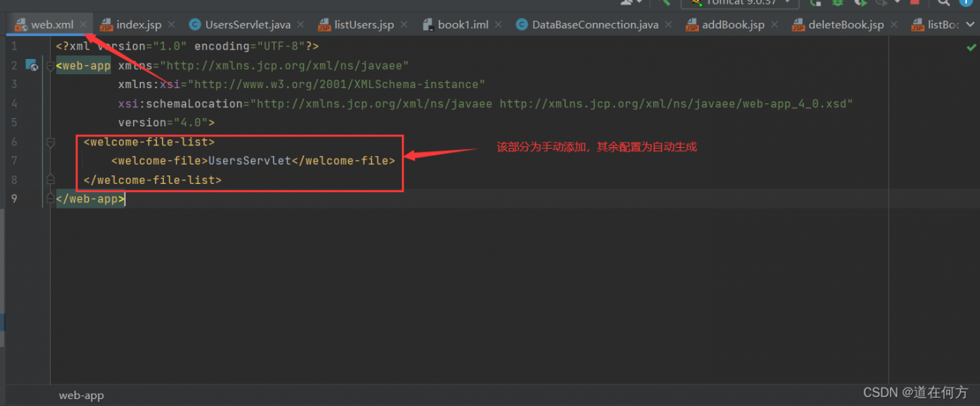Click the encoding="UTF-8" attribute on line 1
Viewport: 980px width, 406px height.
pos(250,47)
